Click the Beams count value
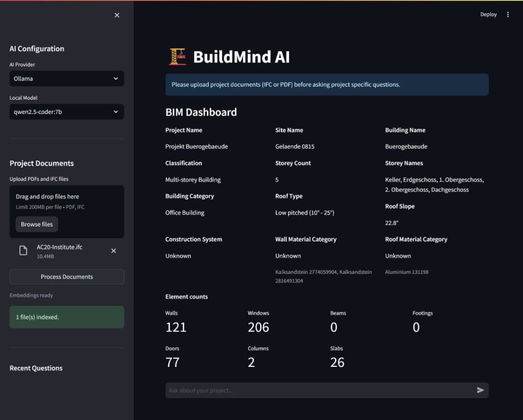Image resolution: width=523 pixels, height=420 pixels. pos(334,327)
